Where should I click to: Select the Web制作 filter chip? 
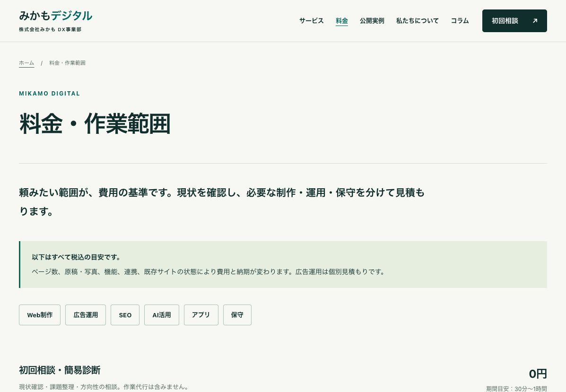(40, 315)
